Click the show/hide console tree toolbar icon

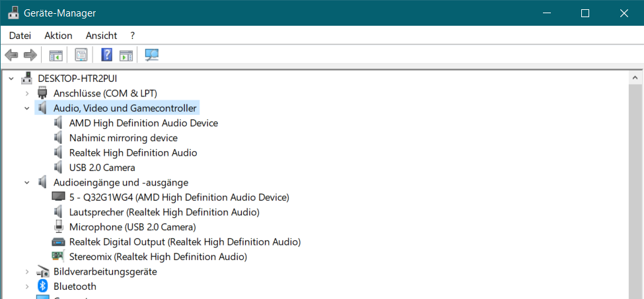pyautogui.click(x=56, y=55)
